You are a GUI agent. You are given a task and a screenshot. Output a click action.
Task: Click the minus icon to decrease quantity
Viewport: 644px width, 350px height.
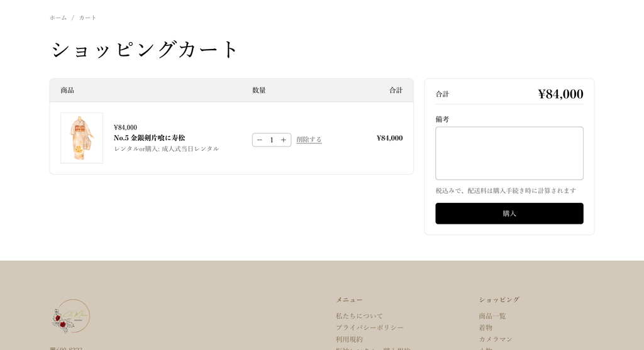(x=260, y=140)
